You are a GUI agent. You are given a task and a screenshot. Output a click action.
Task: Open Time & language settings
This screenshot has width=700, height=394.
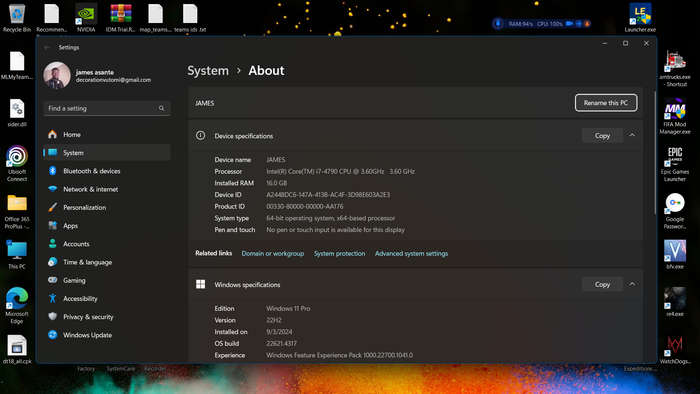107,262
